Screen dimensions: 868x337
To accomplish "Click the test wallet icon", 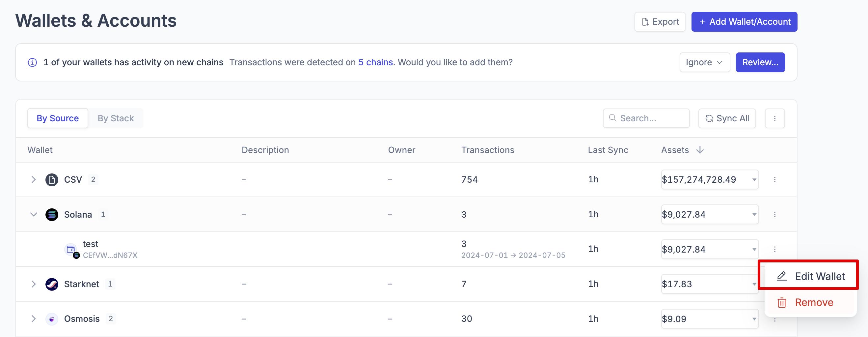I will 71,250.
